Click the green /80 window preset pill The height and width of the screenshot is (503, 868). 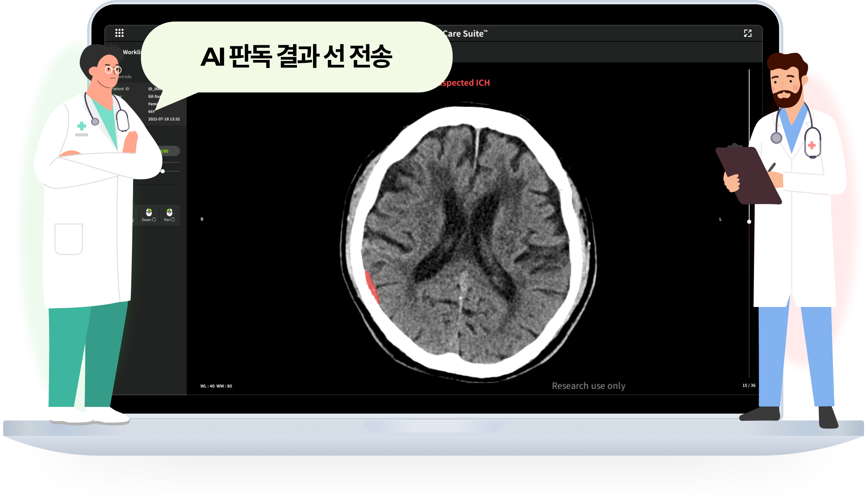click(x=169, y=151)
